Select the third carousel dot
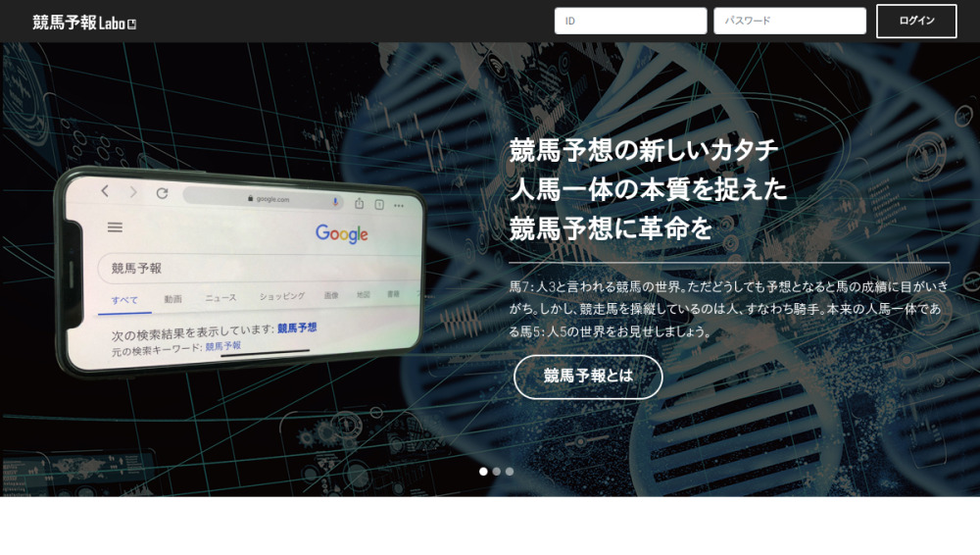This screenshot has width=980, height=555. pyautogui.click(x=510, y=471)
